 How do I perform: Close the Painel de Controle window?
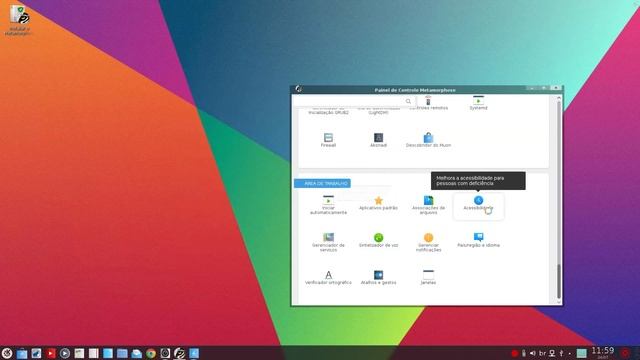point(556,88)
